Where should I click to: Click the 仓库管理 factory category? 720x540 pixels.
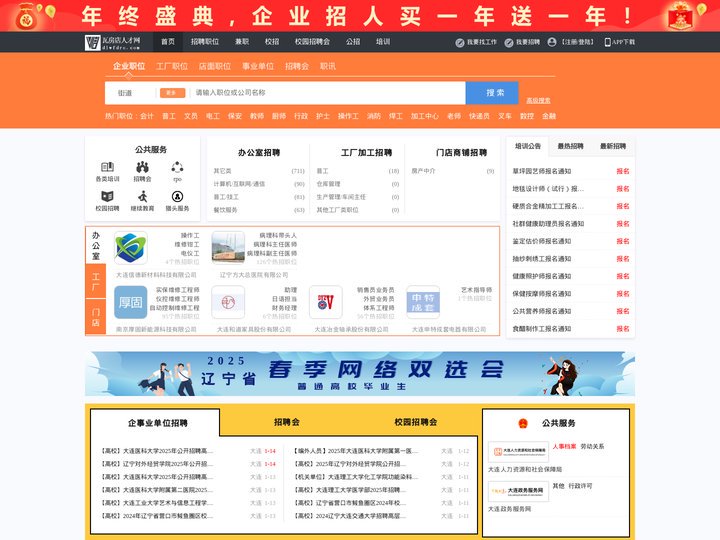328,184
